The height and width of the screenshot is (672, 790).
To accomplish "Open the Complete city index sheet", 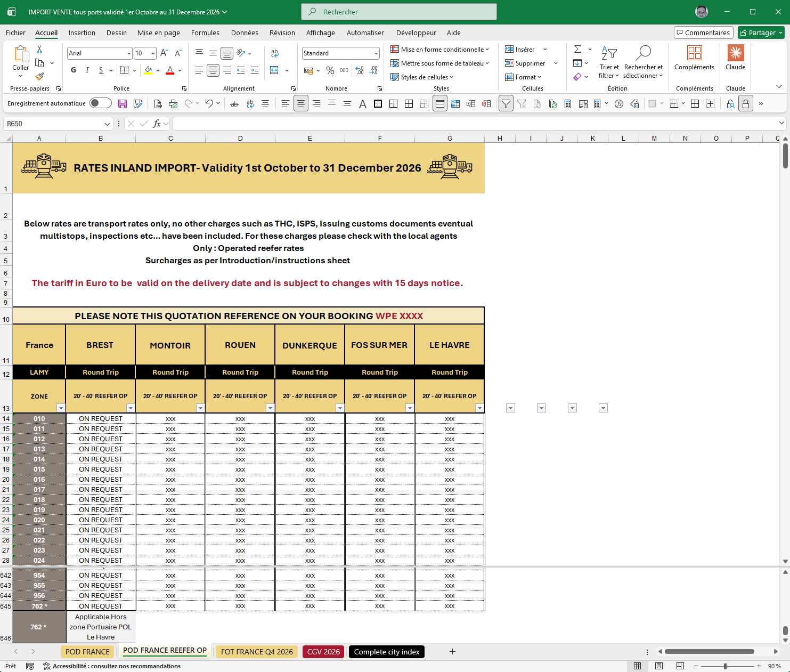I will pyautogui.click(x=387, y=652).
